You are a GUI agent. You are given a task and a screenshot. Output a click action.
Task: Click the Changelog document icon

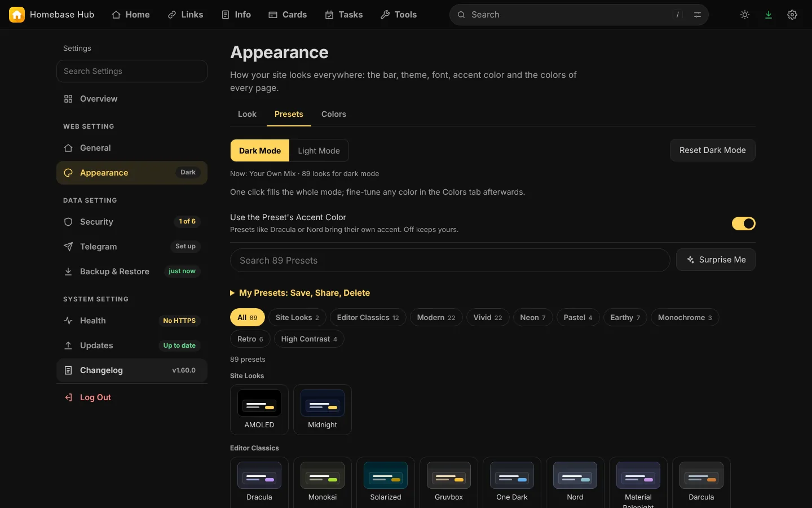pyautogui.click(x=68, y=370)
